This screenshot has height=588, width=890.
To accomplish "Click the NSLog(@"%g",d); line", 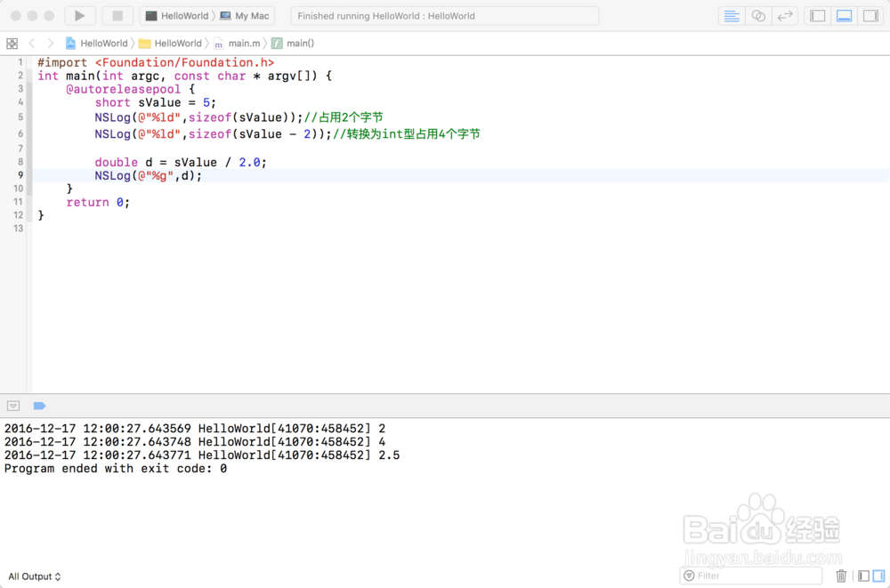I will click(148, 176).
